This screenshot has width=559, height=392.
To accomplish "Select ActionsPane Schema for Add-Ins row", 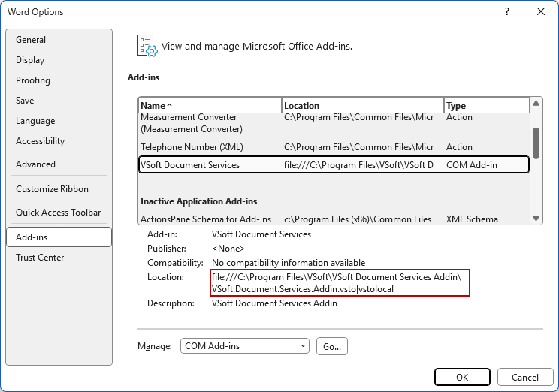I will [334, 219].
